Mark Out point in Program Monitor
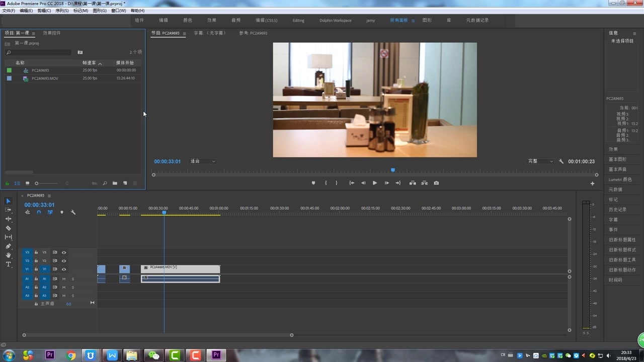 pyautogui.click(x=337, y=183)
